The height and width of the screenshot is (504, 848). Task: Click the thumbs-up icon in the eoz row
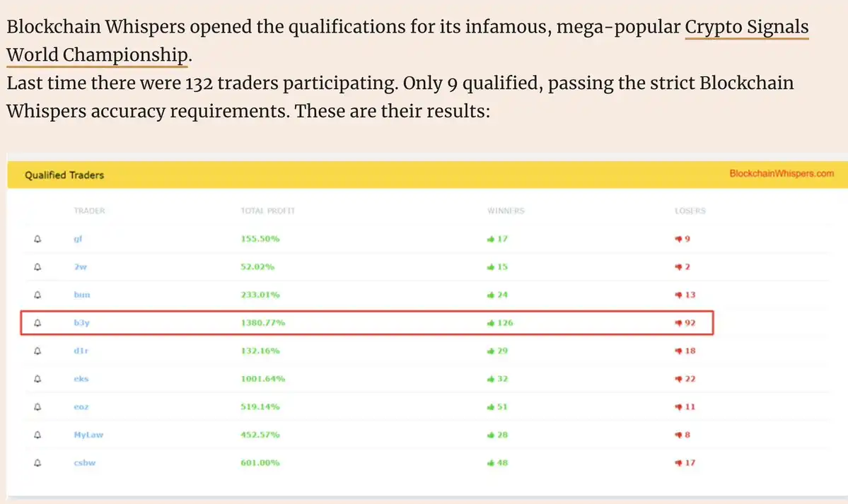490,407
